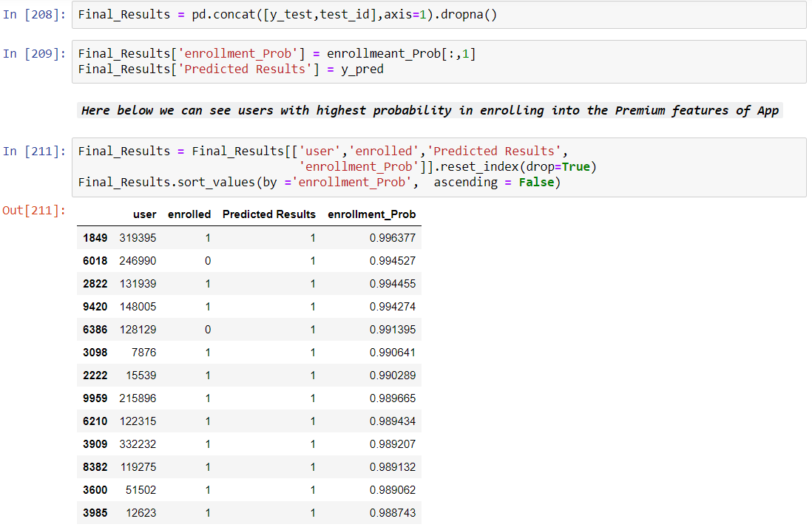
Task: Select probability value 0.991395
Action: [393, 330]
